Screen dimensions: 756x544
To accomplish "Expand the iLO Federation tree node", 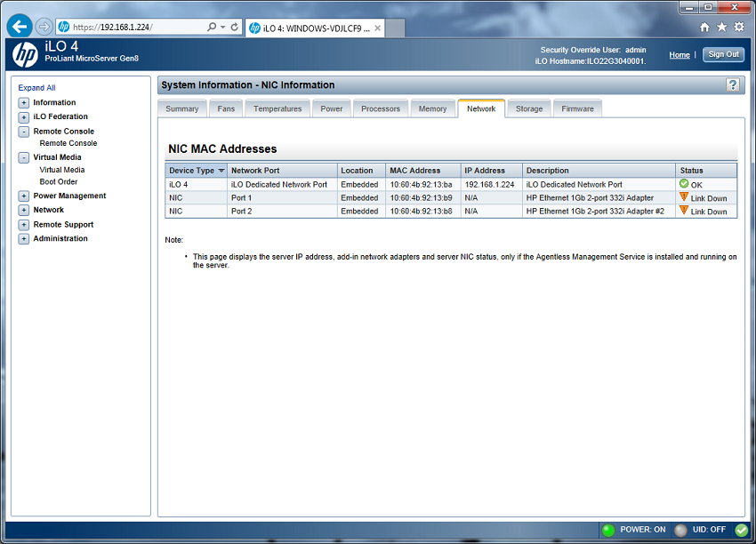I will coord(24,117).
